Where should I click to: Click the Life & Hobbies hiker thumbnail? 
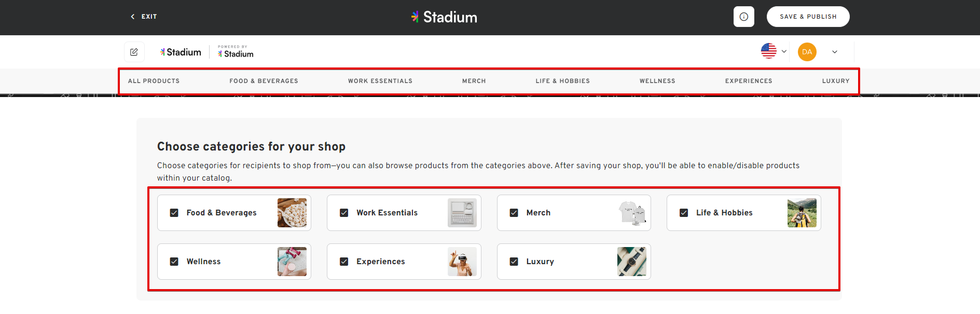point(802,213)
